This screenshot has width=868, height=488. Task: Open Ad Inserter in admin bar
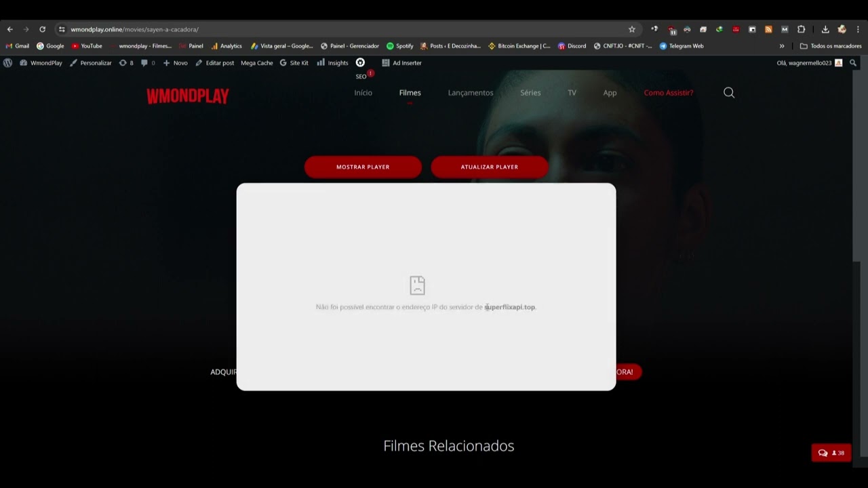(401, 63)
